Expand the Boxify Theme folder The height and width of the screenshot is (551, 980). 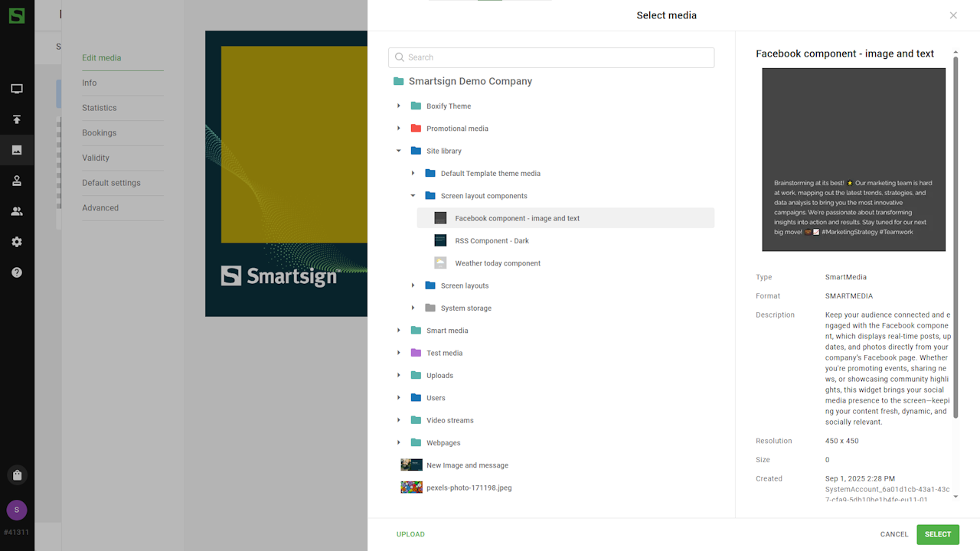(x=399, y=106)
